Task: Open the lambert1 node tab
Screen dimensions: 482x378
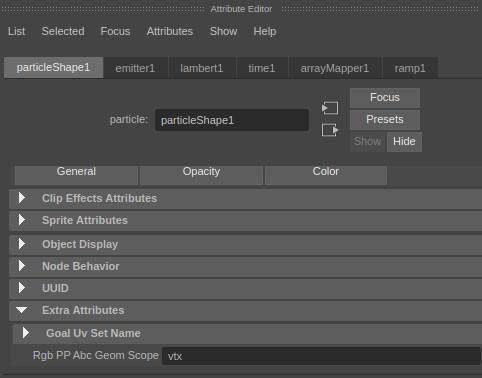Action: point(202,68)
